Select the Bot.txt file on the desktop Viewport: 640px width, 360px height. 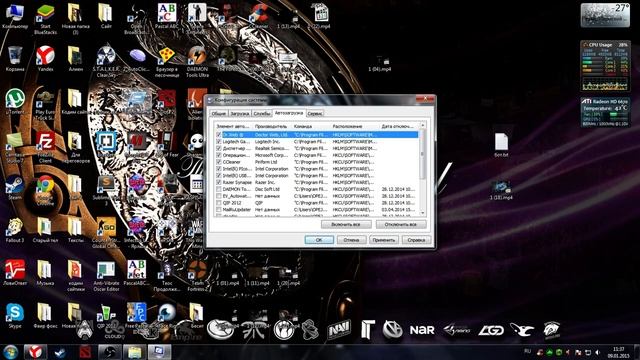pyautogui.click(x=501, y=145)
